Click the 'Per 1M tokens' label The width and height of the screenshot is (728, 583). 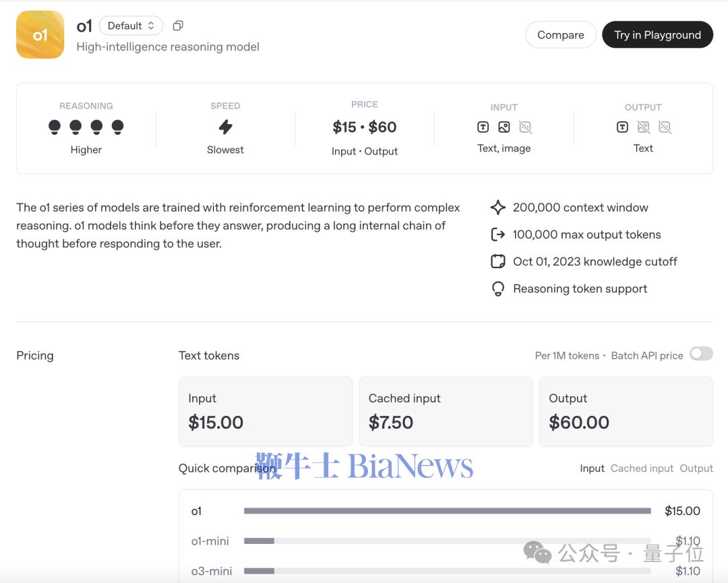click(x=567, y=356)
